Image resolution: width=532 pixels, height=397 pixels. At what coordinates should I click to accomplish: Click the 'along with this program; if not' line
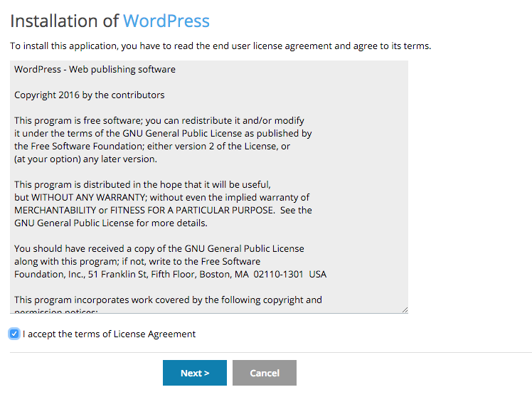tap(137, 262)
